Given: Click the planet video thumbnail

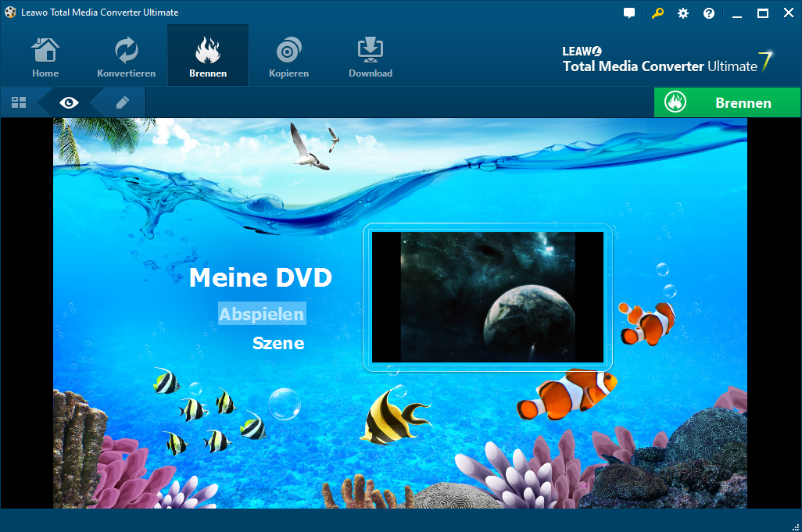Looking at the screenshot, I should (488, 297).
